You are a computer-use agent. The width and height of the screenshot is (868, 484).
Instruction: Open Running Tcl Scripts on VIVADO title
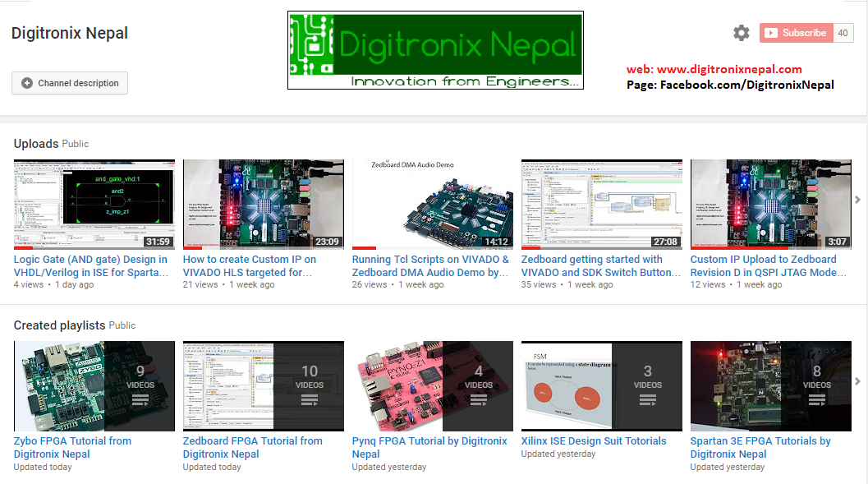click(x=430, y=265)
